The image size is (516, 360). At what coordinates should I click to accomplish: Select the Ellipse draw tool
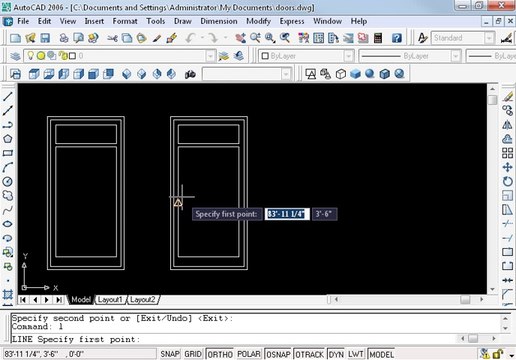click(x=8, y=224)
